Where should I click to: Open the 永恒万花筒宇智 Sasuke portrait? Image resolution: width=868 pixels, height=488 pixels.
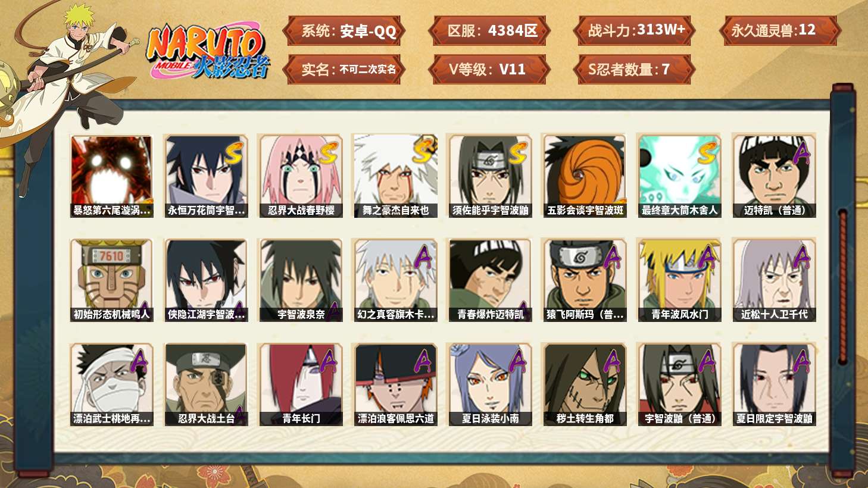(206, 176)
